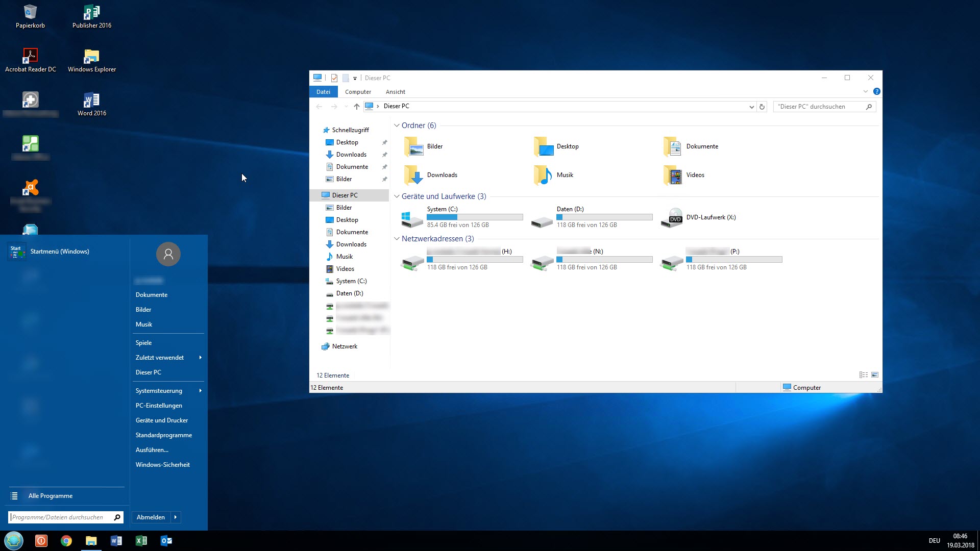Click the Abmelden button
Viewport: 980px width, 551px height.
coord(151,517)
